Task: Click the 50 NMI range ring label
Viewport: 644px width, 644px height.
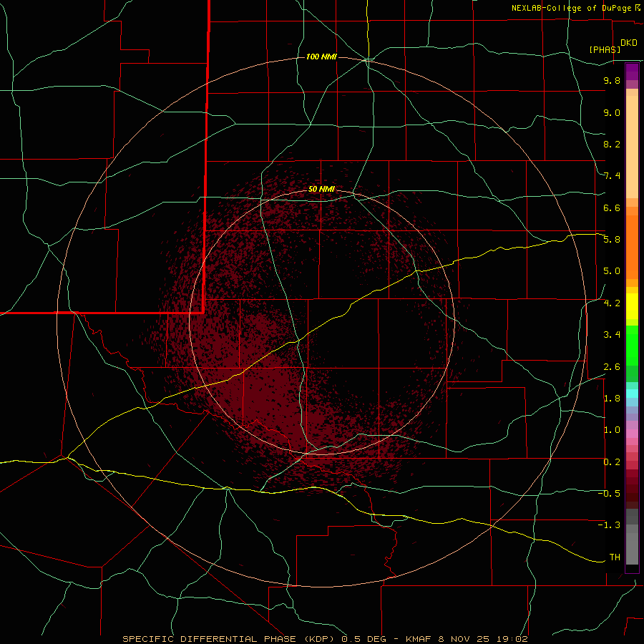Action: click(321, 189)
